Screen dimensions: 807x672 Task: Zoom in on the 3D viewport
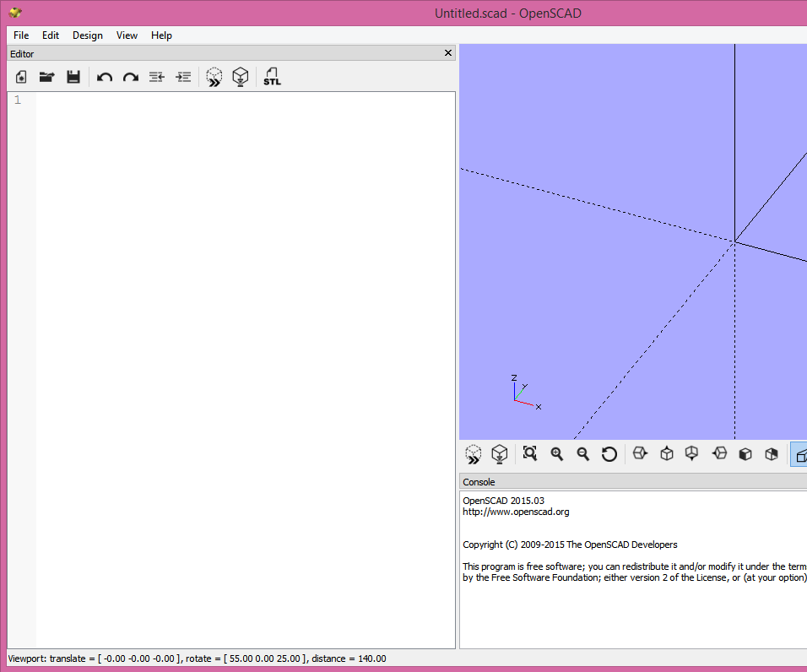556,453
